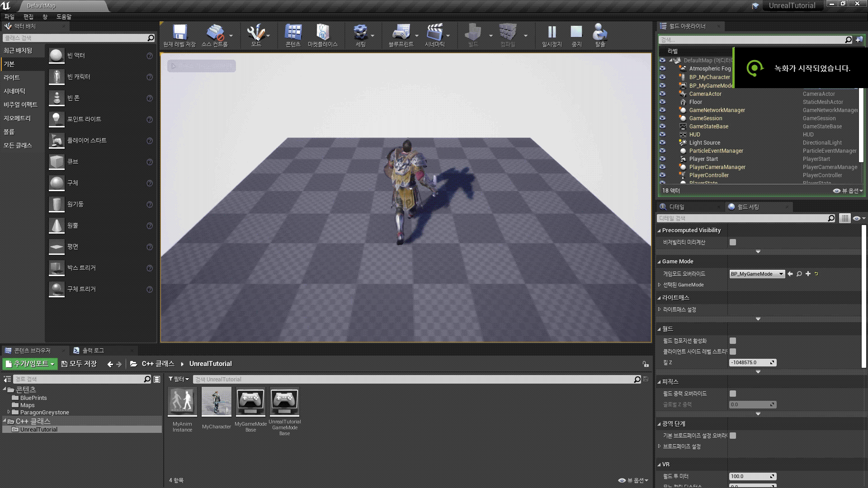Reset game mode override to default
This screenshot has width=868, height=488.
[x=816, y=274]
